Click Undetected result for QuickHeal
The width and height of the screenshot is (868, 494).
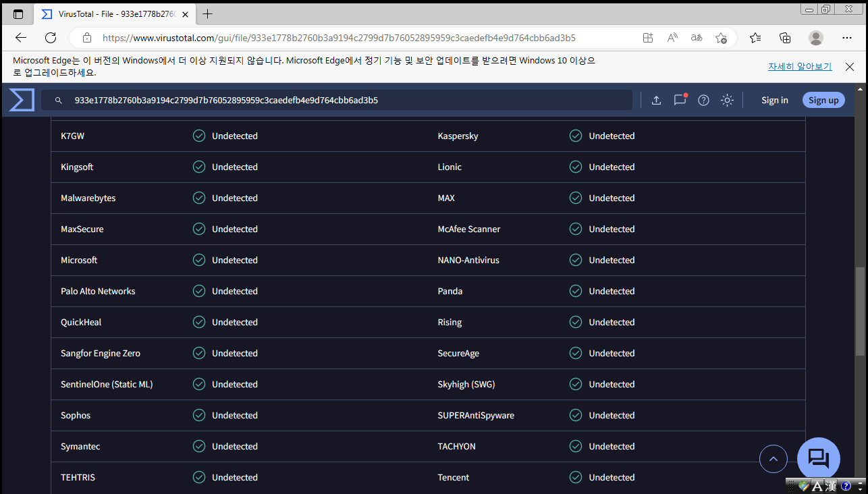(235, 322)
